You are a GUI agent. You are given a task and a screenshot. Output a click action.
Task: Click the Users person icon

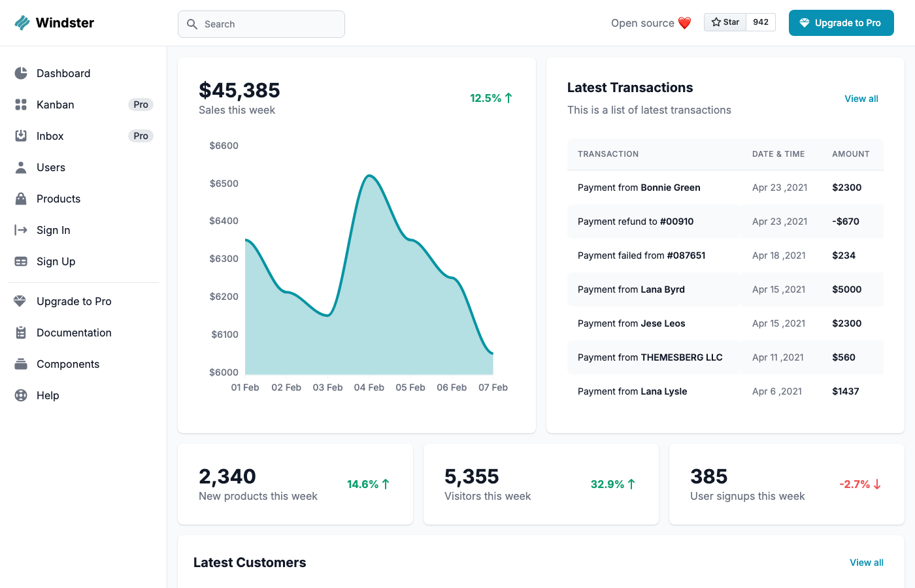coord(22,167)
